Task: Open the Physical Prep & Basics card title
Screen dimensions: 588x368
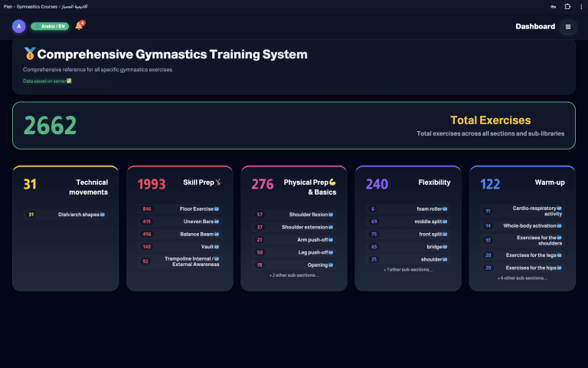Action: click(310, 187)
